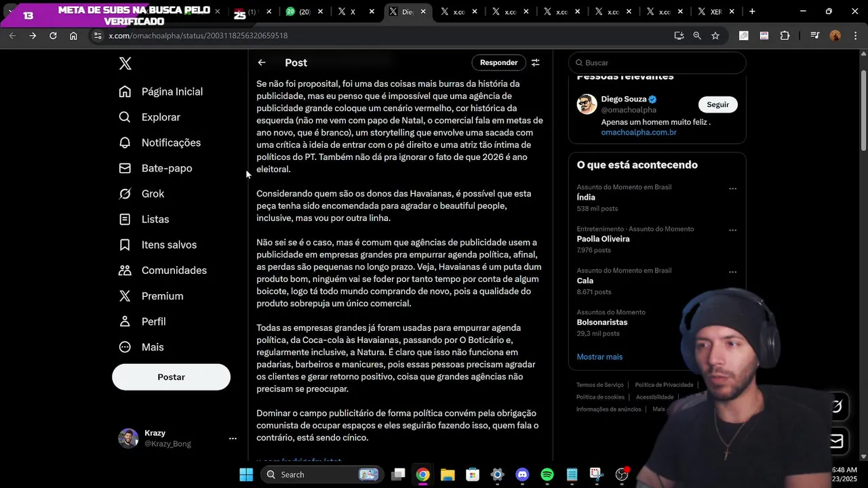Open options for Índia trend
Viewport: 868px width, 488px height.
[x=732, y=188]
